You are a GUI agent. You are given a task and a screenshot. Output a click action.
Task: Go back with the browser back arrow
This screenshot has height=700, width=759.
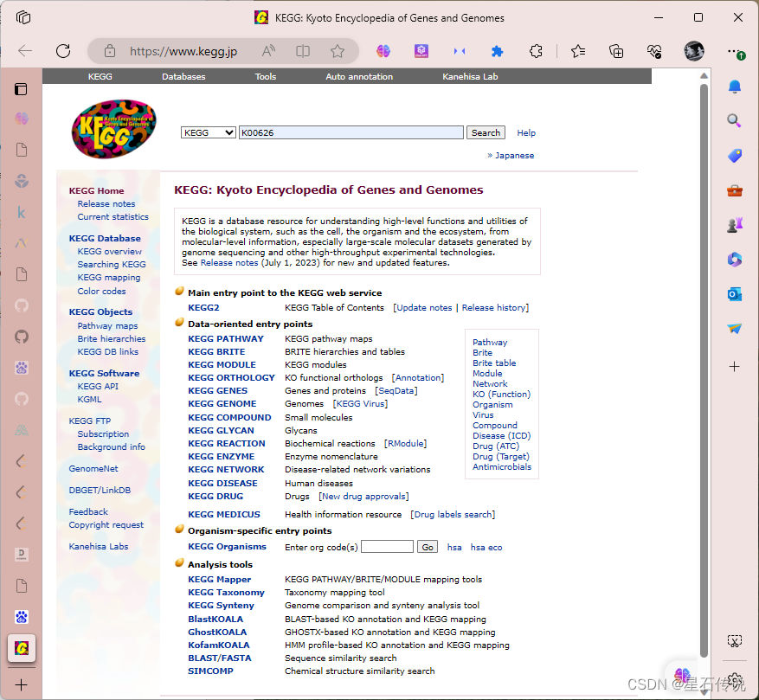point(25,51)
